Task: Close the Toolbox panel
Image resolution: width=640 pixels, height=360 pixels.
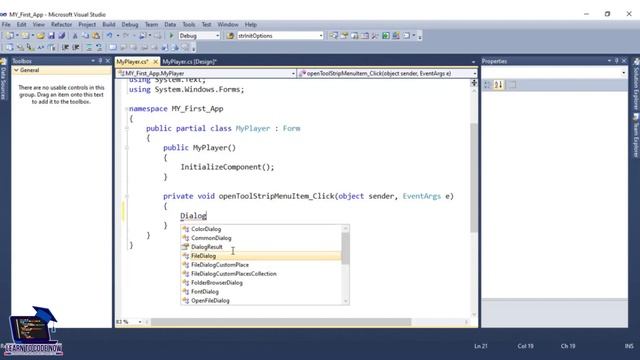Action: click(x=108, y=61)
